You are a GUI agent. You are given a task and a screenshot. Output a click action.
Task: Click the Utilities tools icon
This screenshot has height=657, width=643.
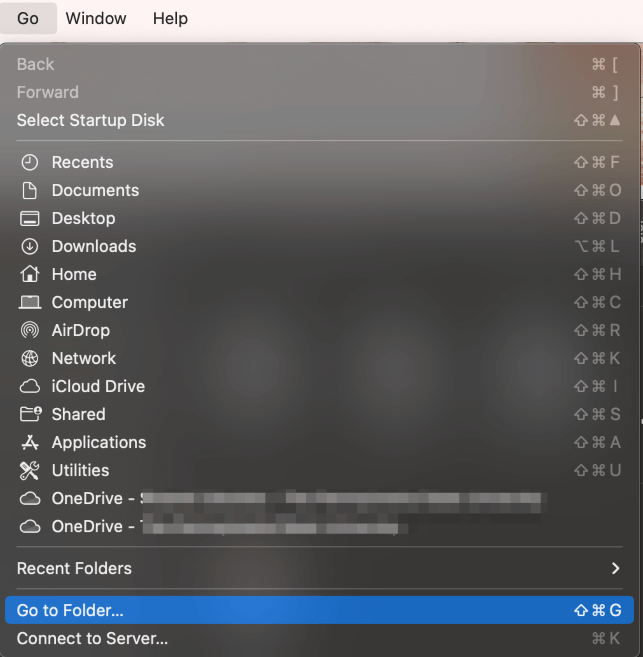coord(30,470)
